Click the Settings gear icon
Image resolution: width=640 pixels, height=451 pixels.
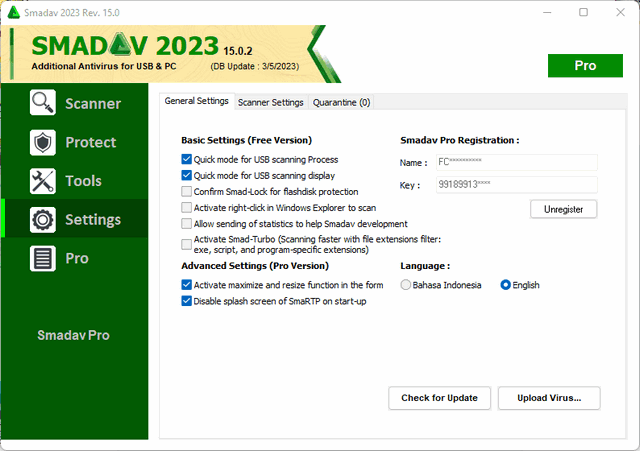click(43, 219)
